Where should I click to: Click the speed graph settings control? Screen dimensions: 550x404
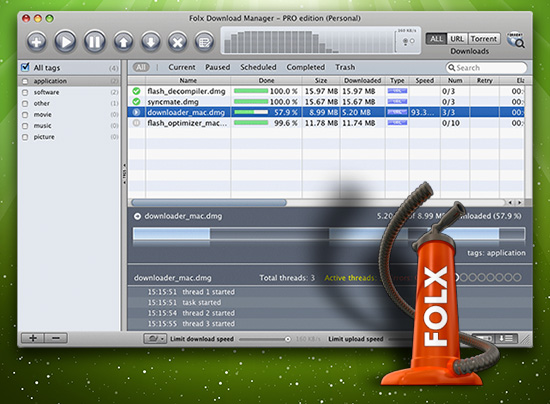408,41
